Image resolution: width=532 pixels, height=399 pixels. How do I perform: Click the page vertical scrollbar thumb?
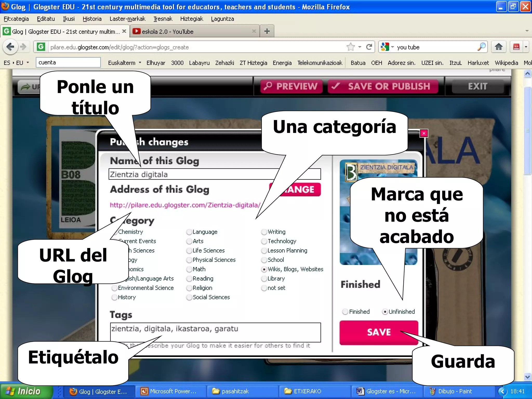tap(527, 130)
